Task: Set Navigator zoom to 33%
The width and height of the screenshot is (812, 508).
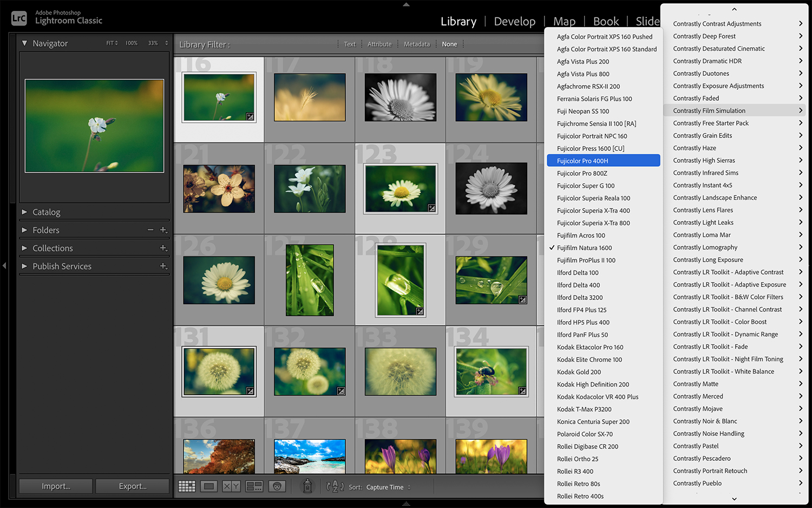Action: [153, 43]
